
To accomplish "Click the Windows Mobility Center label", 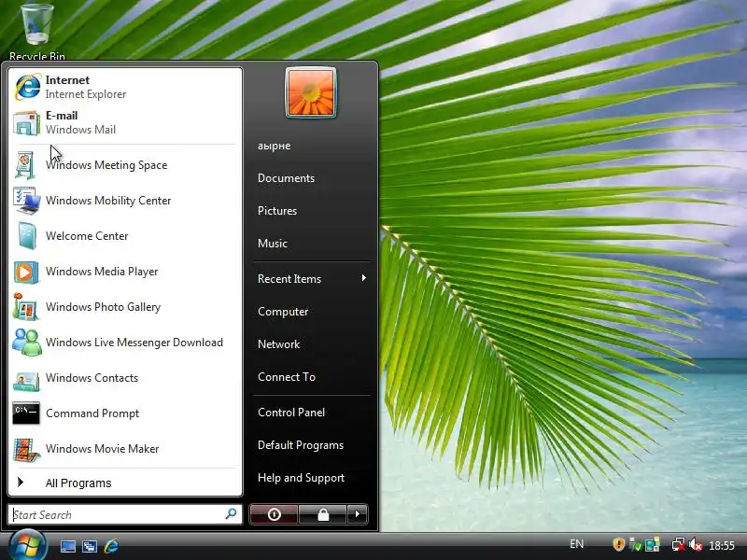I will [x=108, y=201].
